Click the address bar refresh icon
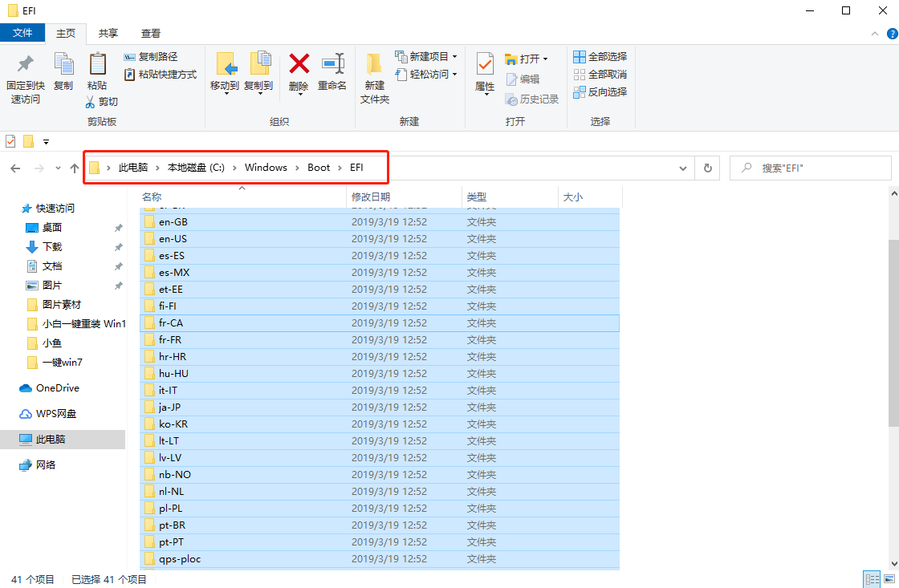The width and height of the screenshot is (899, 588). pos(707,168)
